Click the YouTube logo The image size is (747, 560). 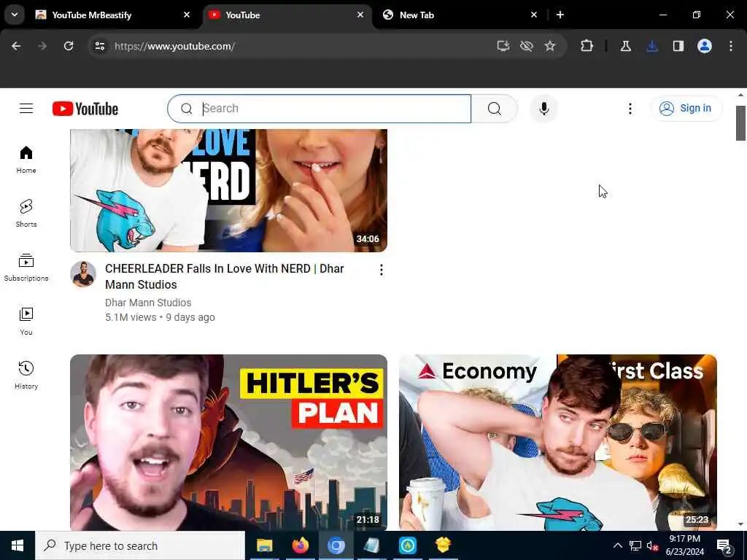click(85, 109)
